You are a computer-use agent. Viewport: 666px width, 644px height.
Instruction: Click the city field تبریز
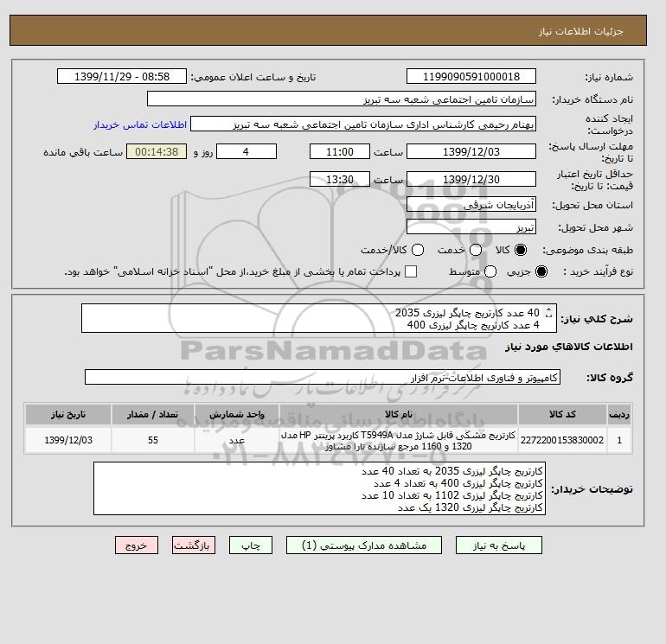coord(471,227)
